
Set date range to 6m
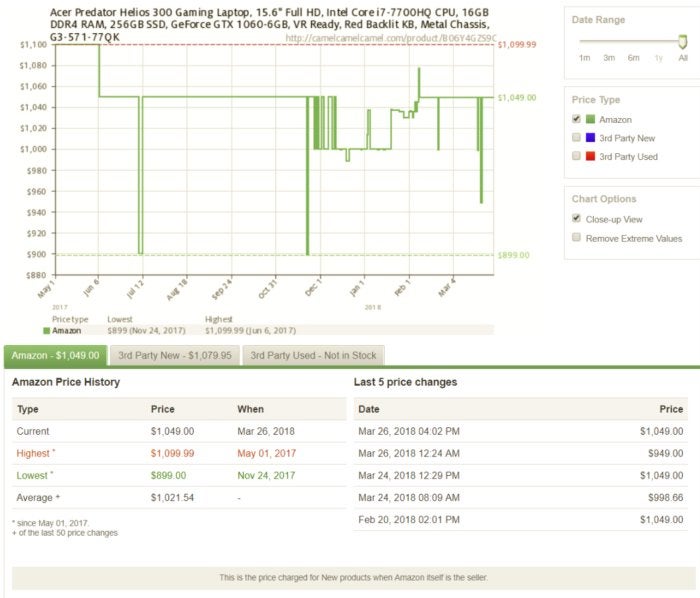tap(633, 58)
